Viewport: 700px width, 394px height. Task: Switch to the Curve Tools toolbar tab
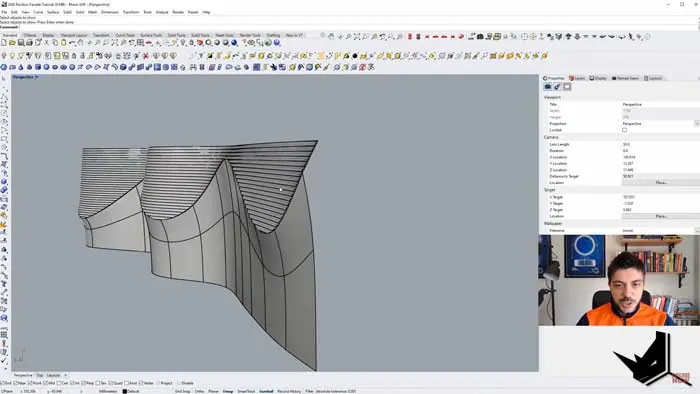[x=125, y=35]
